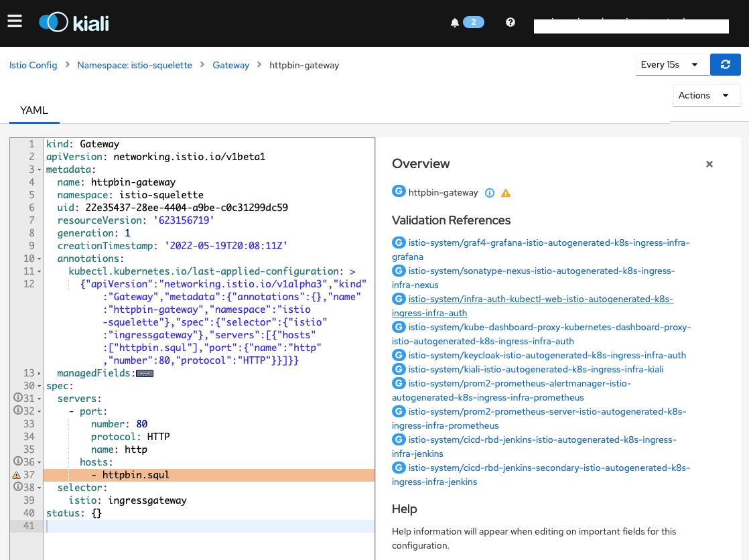The height and width of the screenshot is (560, 749).
Task: Place cursor on empty editor line 41
Action: pos(209,526)
